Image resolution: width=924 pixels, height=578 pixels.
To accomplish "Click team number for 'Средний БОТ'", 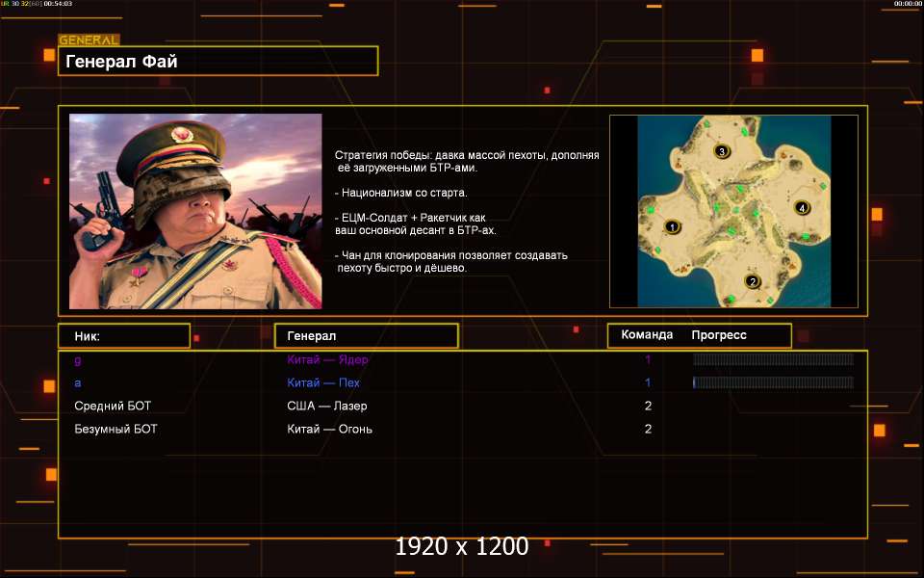I will [x=648, y=406].
